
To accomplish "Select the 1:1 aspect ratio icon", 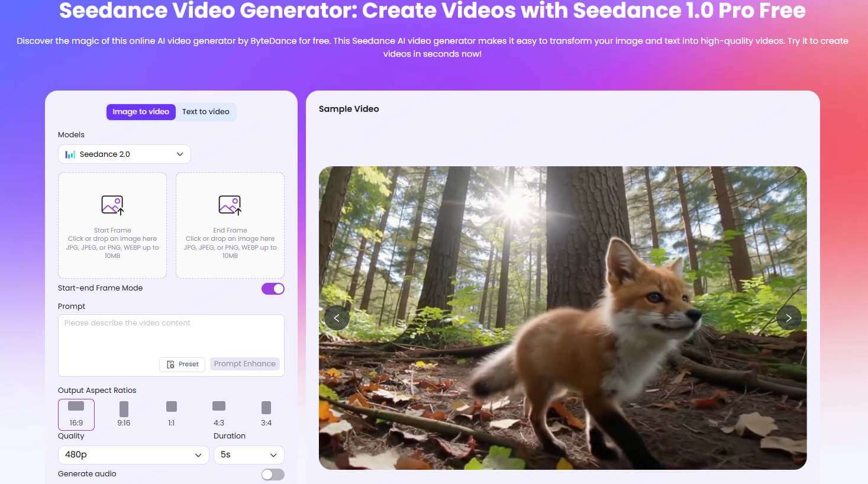I will click(171, 406).
